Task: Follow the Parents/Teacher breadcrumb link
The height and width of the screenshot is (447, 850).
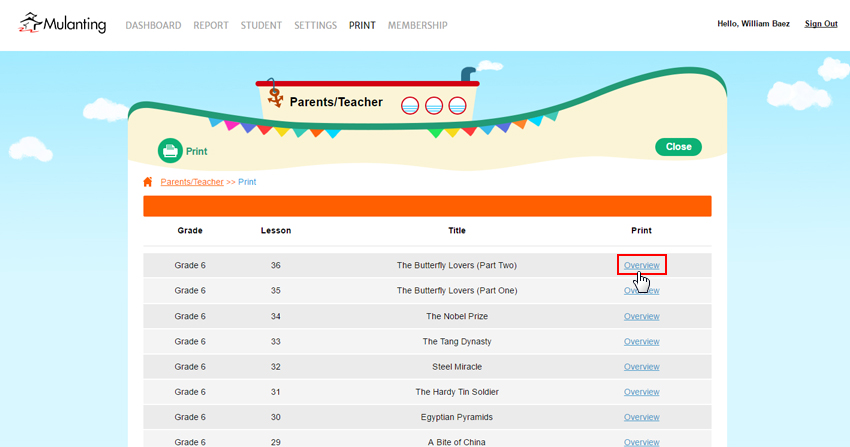Action: pos(192,182)
